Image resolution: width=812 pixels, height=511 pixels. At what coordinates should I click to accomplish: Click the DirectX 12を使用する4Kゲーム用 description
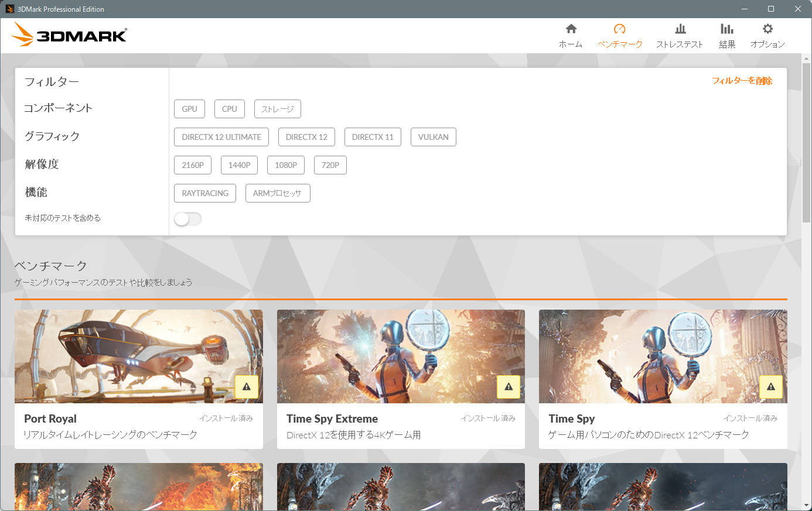[x=353, y=435]
